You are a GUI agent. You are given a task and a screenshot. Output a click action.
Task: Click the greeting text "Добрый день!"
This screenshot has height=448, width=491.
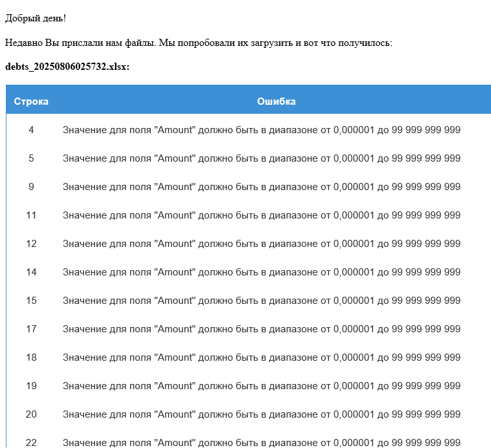[x=36, y=18]
